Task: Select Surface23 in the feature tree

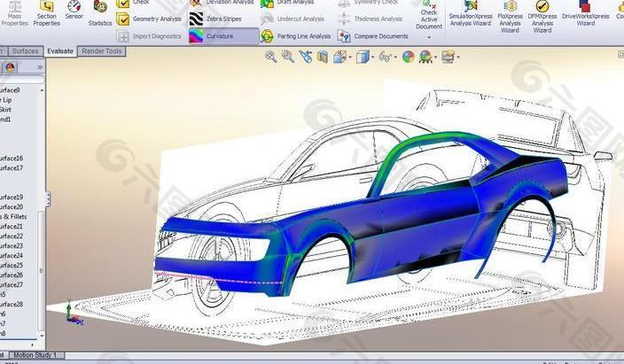Action: pyautogui.click(x=12, y=246)
